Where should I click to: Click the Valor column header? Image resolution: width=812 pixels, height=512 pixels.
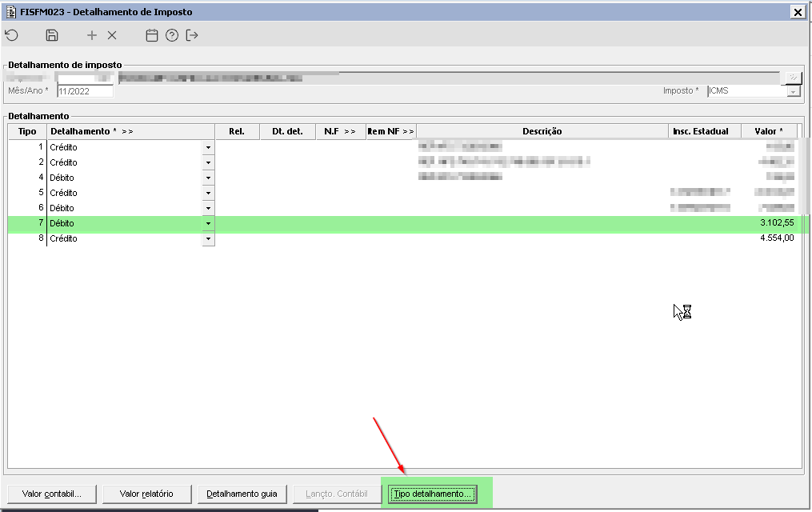[769, 131]
